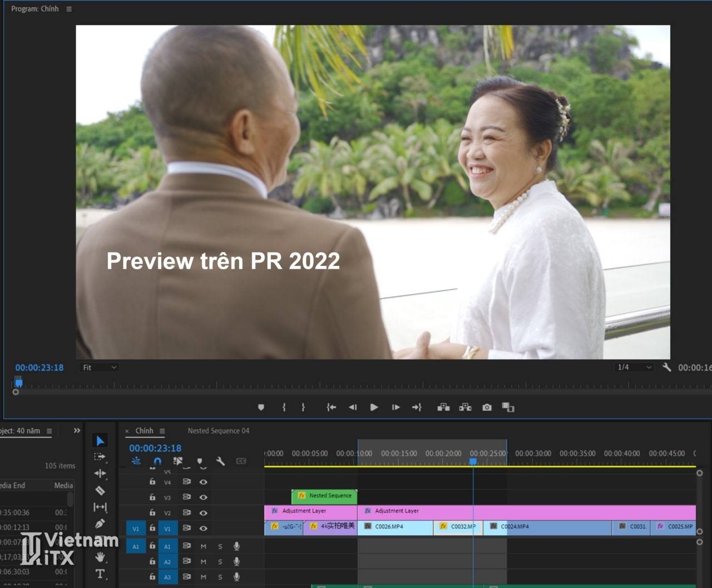Toggle lock on track V3

coord(152,497)
